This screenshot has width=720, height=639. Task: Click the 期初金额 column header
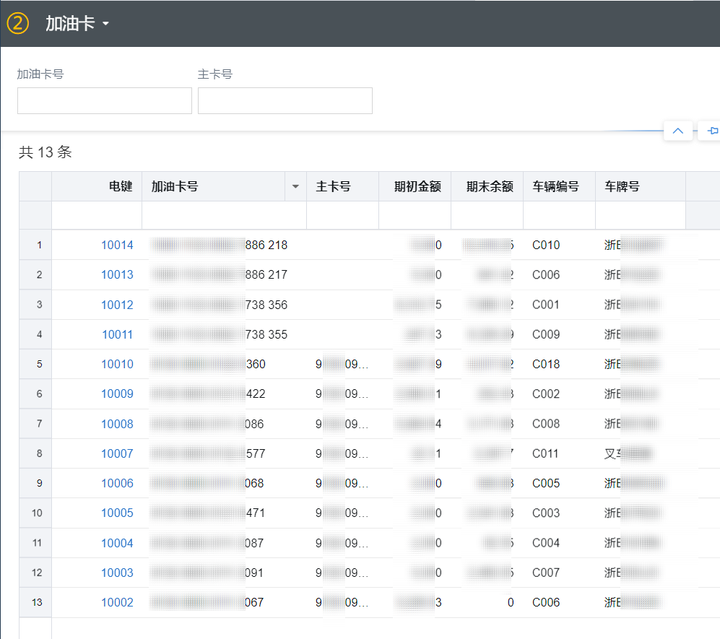tap(417, 186)
